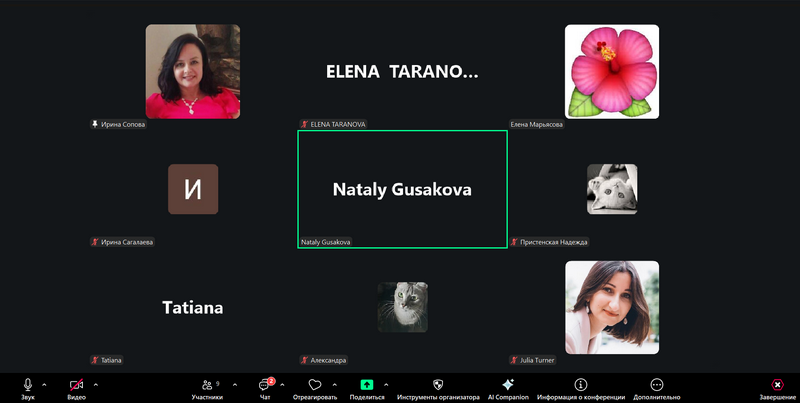Expand video options chevron next to Видео
Image resolution: width=800 pixels, height=403 pixels.
coord(95,384)
